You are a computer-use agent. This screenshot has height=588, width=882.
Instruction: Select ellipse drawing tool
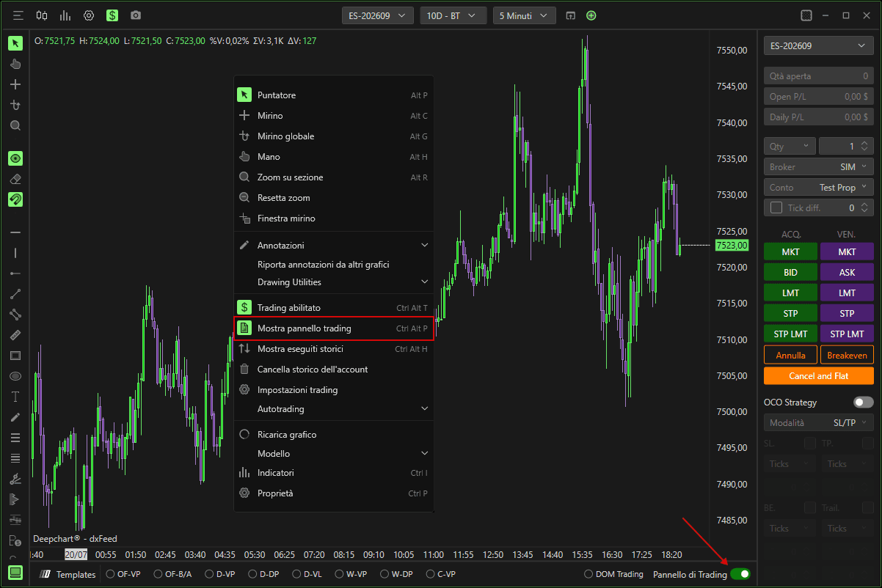(15, 376)
